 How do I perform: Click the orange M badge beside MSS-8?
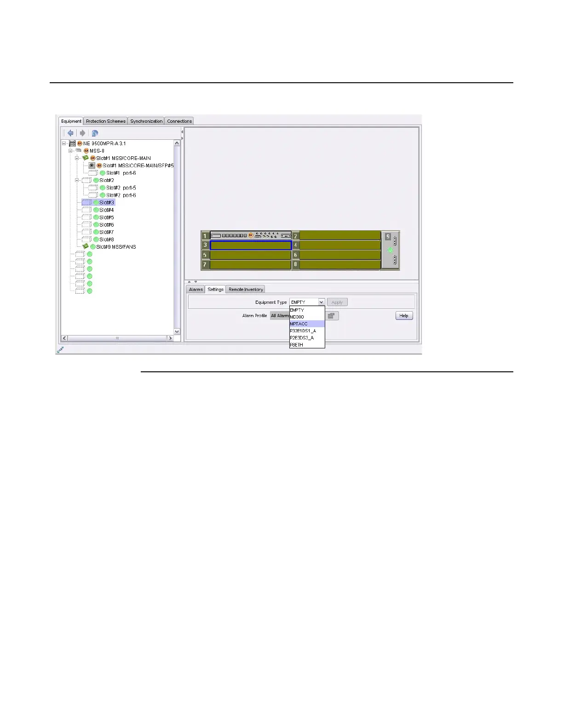tap(86, 151)
